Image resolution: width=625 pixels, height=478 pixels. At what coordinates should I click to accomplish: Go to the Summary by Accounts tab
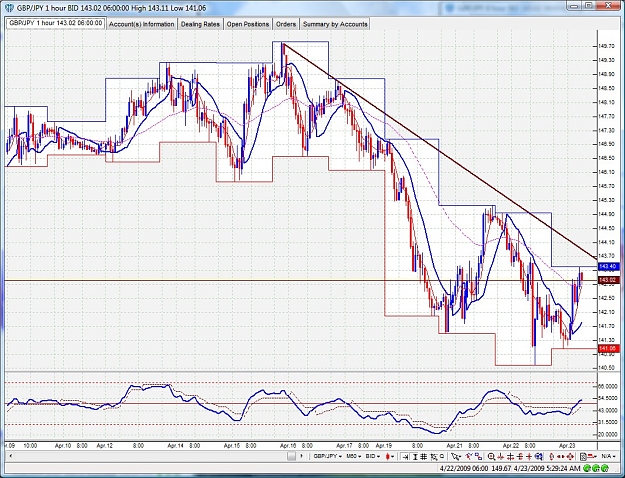[x=335, y=24]
